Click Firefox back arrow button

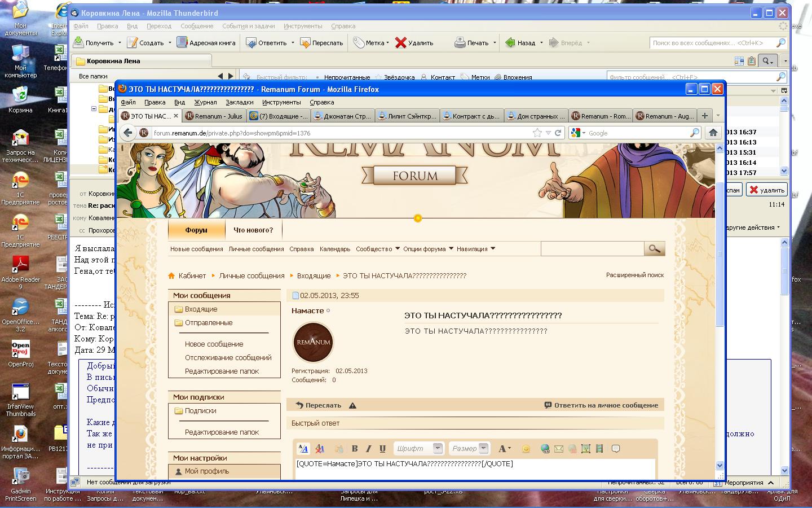coord(128,133)
